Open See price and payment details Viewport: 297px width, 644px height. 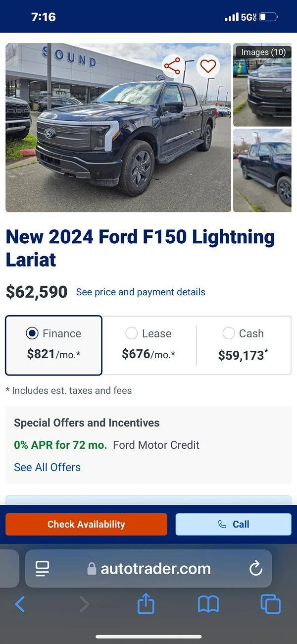pyautogui.click(x=141, y=292)
